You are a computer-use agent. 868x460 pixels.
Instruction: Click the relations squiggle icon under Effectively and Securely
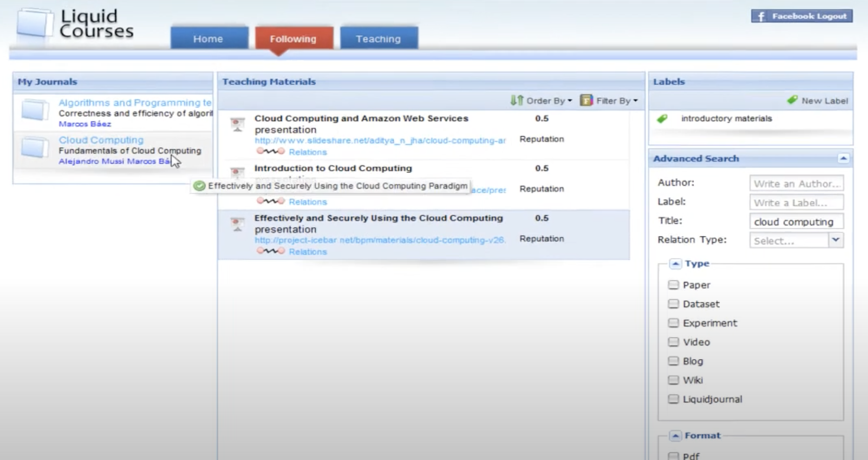point(271,251)
